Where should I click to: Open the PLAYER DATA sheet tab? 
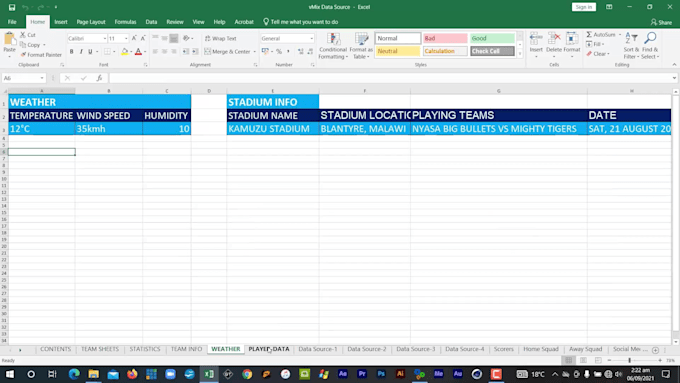269,349
